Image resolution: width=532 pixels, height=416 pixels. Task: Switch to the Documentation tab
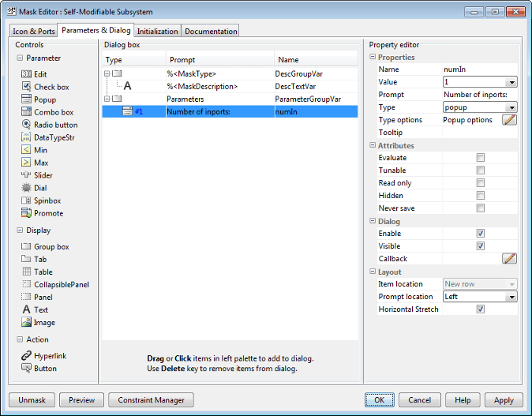coord(211,31)
